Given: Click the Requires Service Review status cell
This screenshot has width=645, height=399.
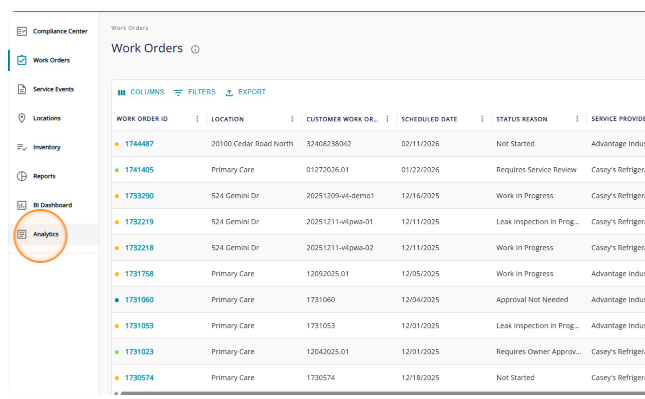Looking at the screenshot, I should 536,170.
